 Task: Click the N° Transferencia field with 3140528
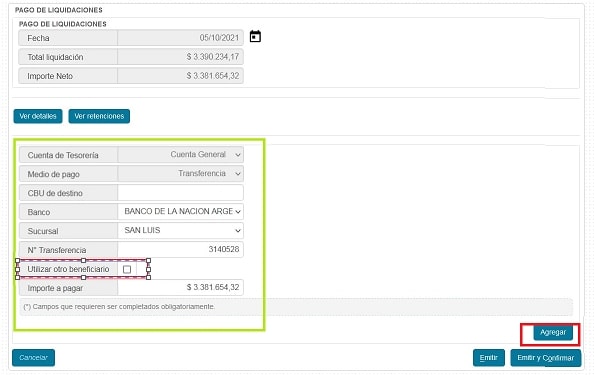coord(181,250)
